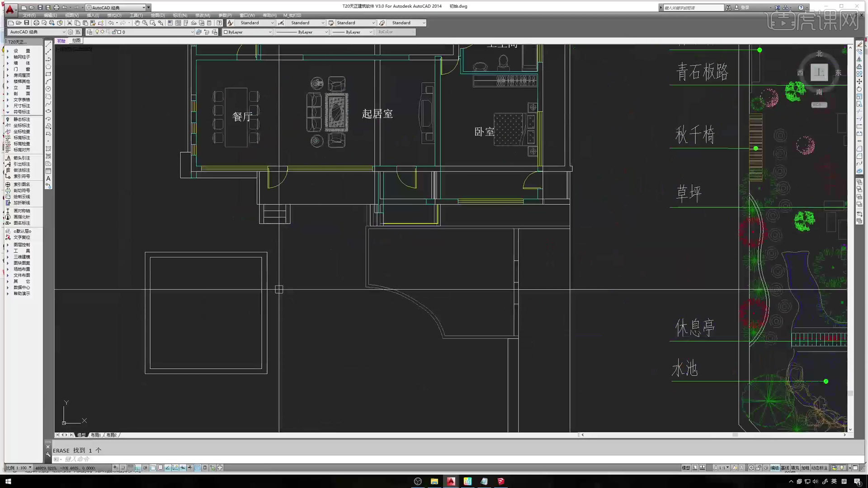Open the 格式(O) menu

(114, 15)
